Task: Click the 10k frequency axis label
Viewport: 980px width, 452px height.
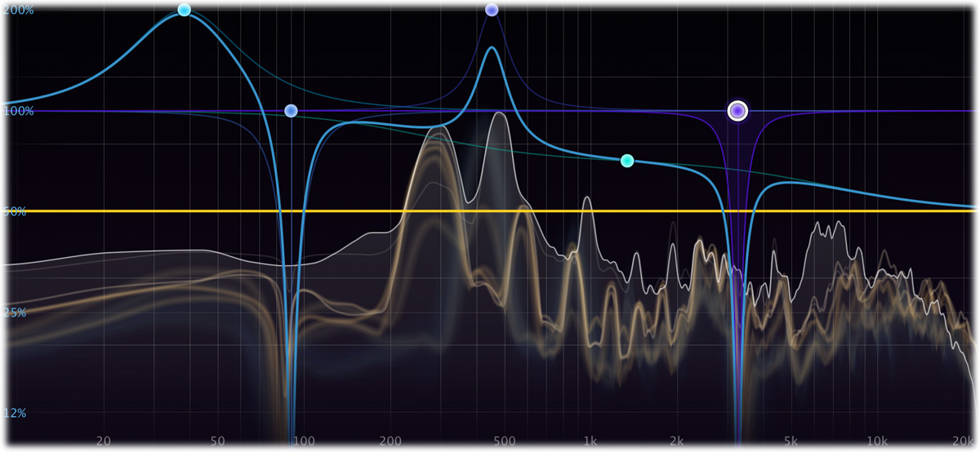Action: [877, 441]
